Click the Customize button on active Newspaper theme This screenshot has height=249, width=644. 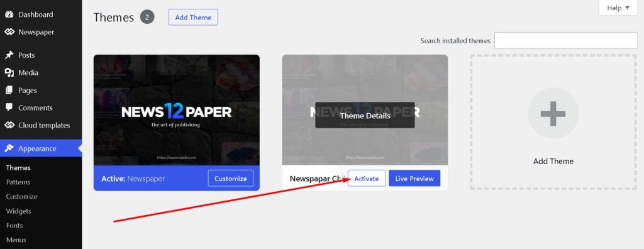tap(230, 179)
